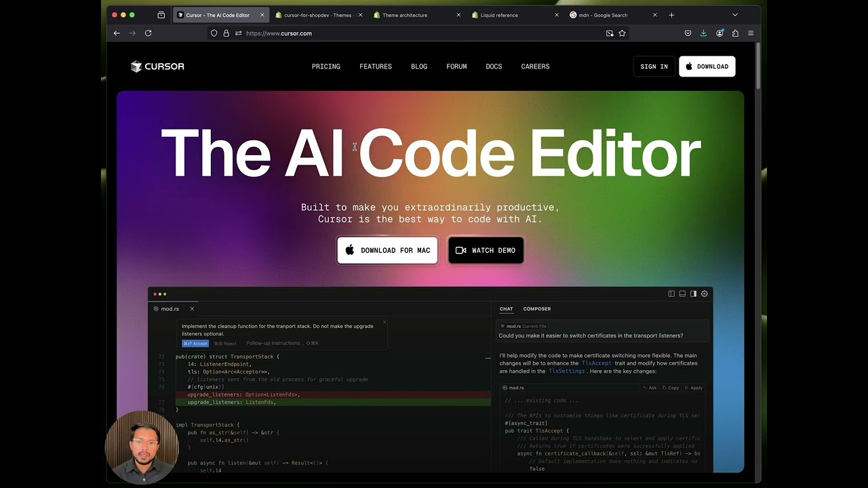The height and width of the screenshot is (488, 868).
Task: Click the back navigation arrow
Action: pos(117,33)
